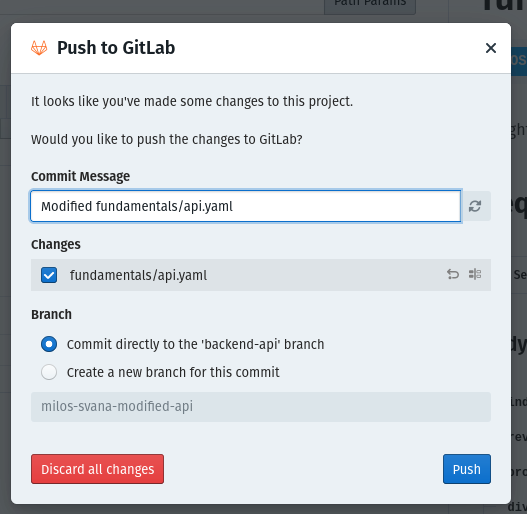Click the milos-svana-modified-api branch name field

coord(261,407)
